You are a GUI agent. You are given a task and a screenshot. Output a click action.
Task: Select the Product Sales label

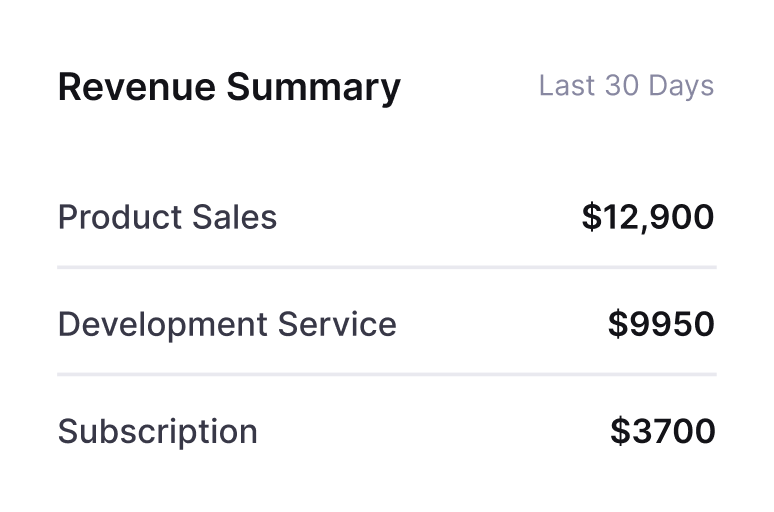[x=167, y=217]
